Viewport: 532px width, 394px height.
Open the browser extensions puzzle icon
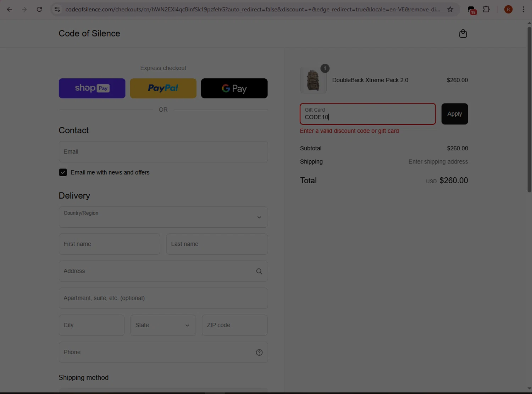487,9
